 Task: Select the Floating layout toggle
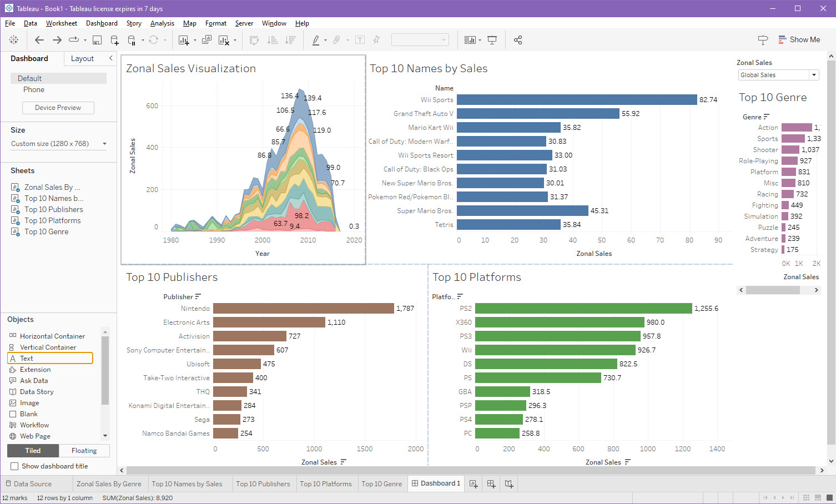point(84,451)
